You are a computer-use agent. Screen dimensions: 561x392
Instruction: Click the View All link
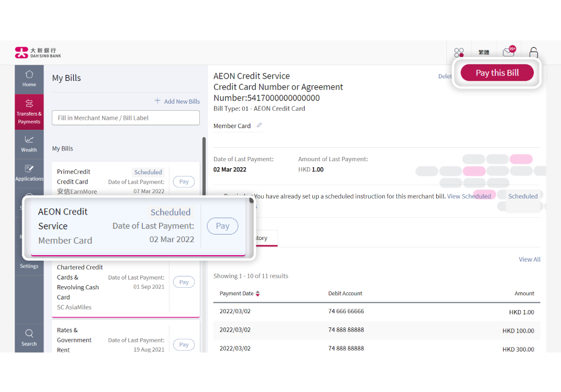coord(530,260)
